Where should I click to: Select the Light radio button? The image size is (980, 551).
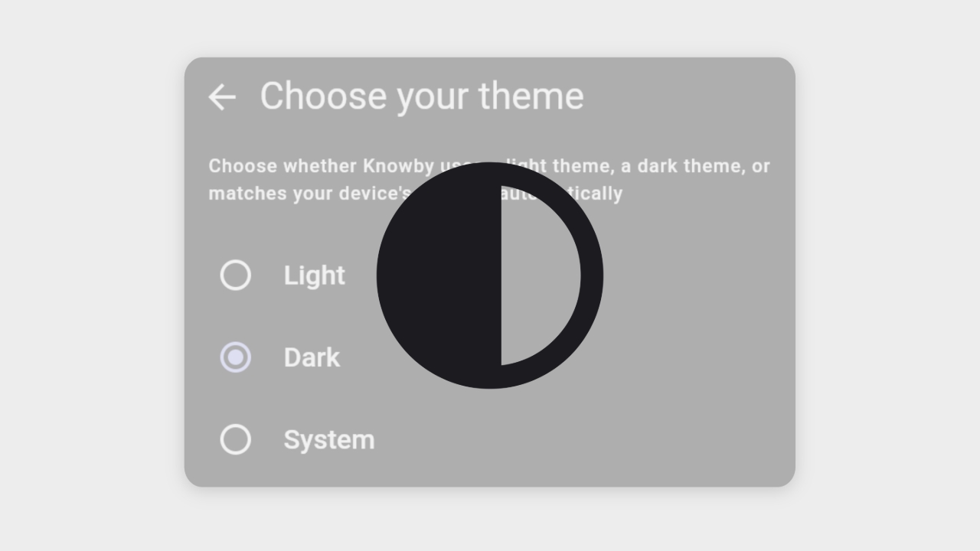pyautogui.click(x=236, y=275)
